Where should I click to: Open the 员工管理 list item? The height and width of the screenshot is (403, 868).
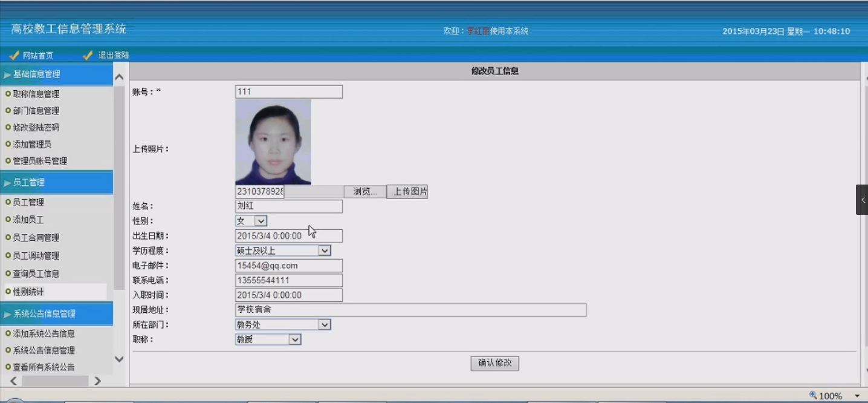click(x=28, y=202)
